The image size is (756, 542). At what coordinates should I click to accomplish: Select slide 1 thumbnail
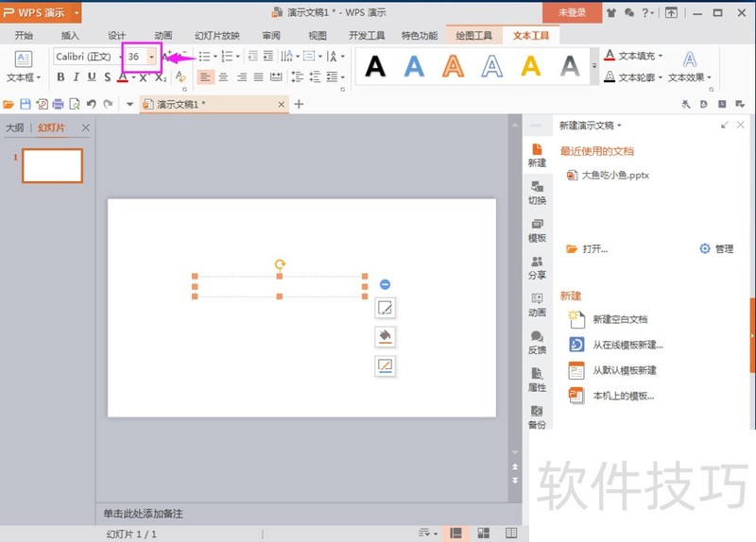[x=52, y=165]
